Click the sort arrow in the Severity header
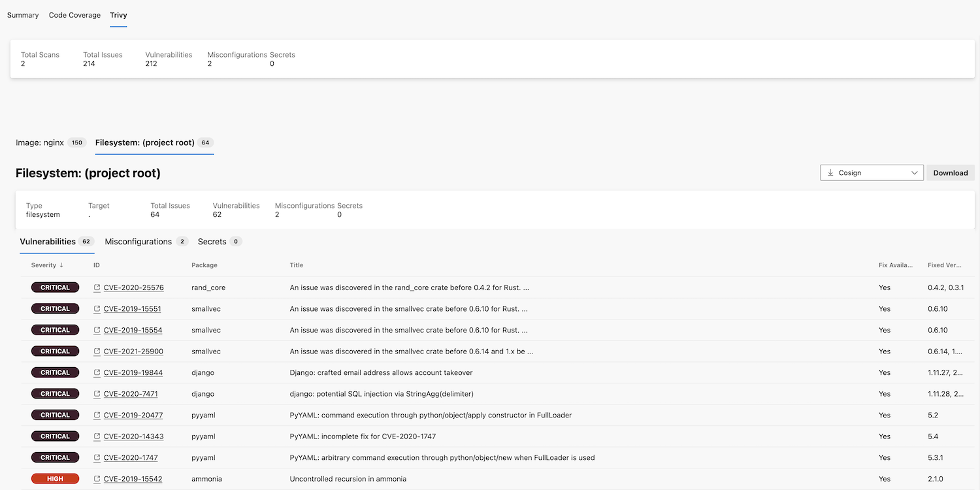980x490 pixels. coord(61,265)
